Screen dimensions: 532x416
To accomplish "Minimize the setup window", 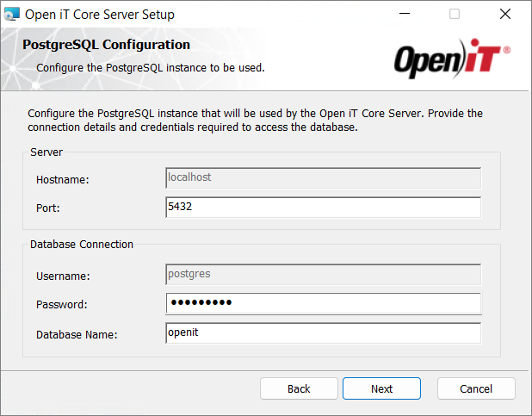I will (405, 14).
